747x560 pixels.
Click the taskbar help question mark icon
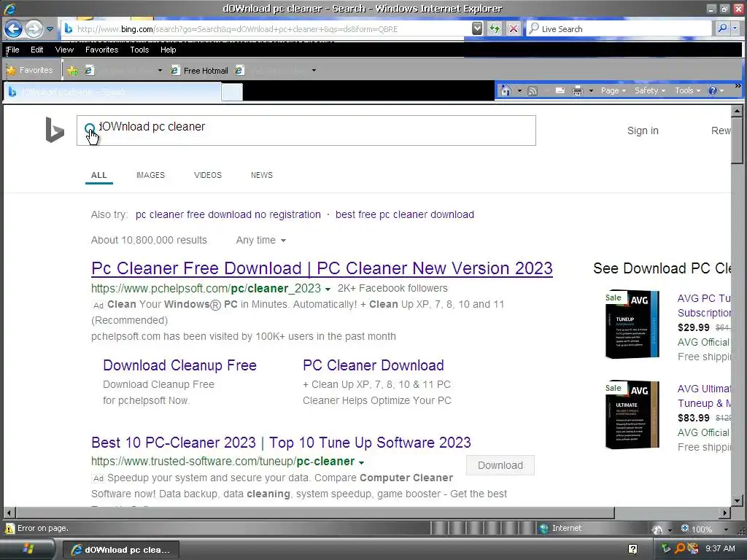632,549
